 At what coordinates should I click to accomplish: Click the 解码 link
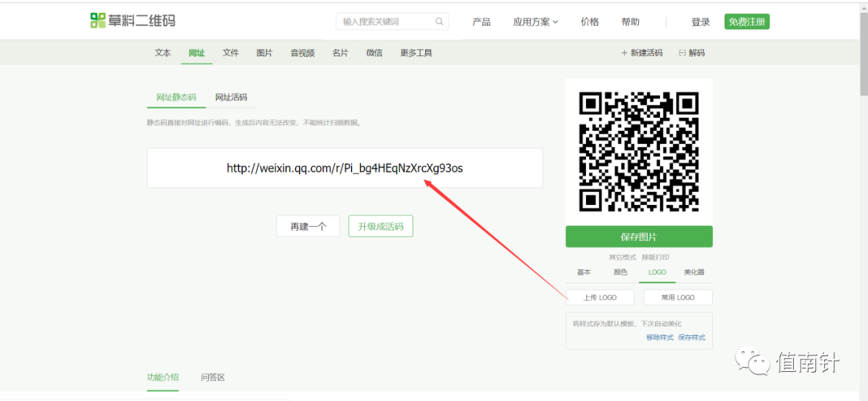point(692,53)
